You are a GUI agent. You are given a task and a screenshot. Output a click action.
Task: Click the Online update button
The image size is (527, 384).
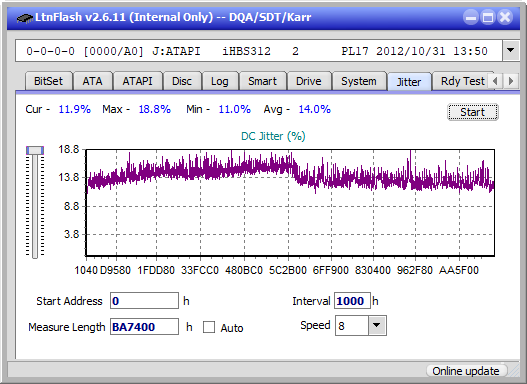(x=465, y=371)
